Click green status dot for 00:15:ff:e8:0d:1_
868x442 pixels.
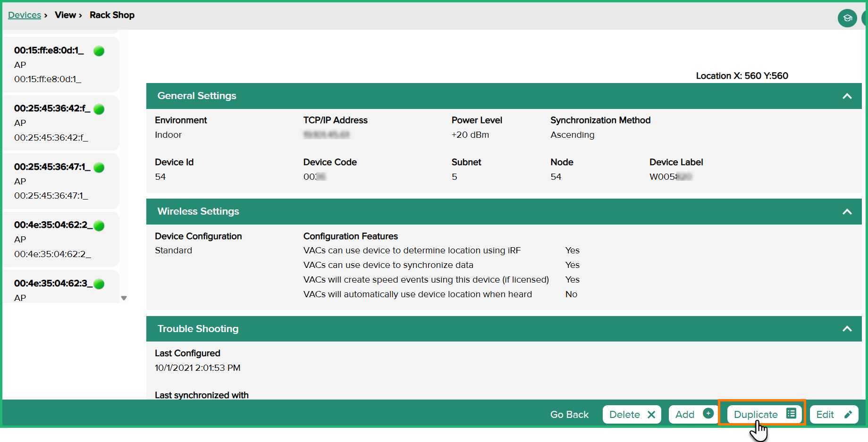click(99, 51)
